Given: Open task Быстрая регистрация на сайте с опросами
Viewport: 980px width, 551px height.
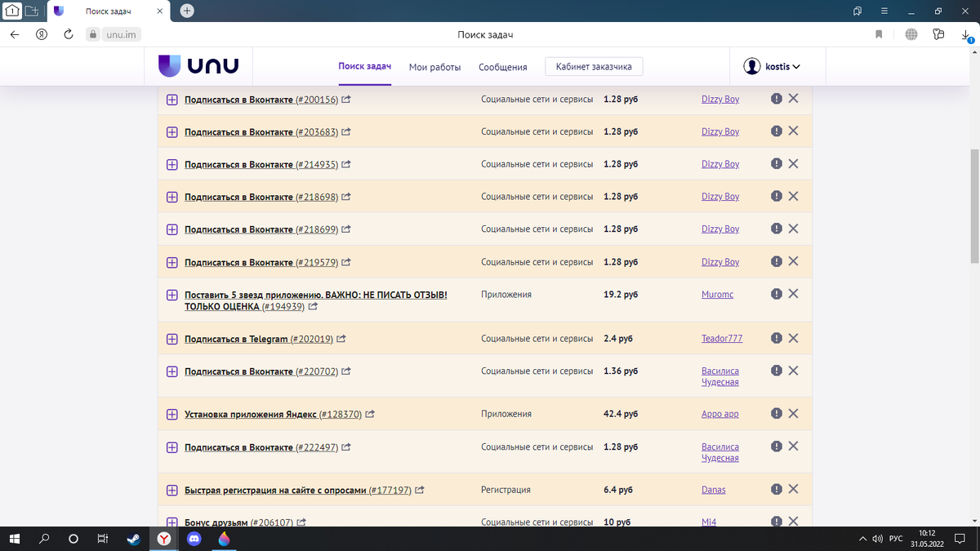Looking at the screenshot, I should (297, 491).
